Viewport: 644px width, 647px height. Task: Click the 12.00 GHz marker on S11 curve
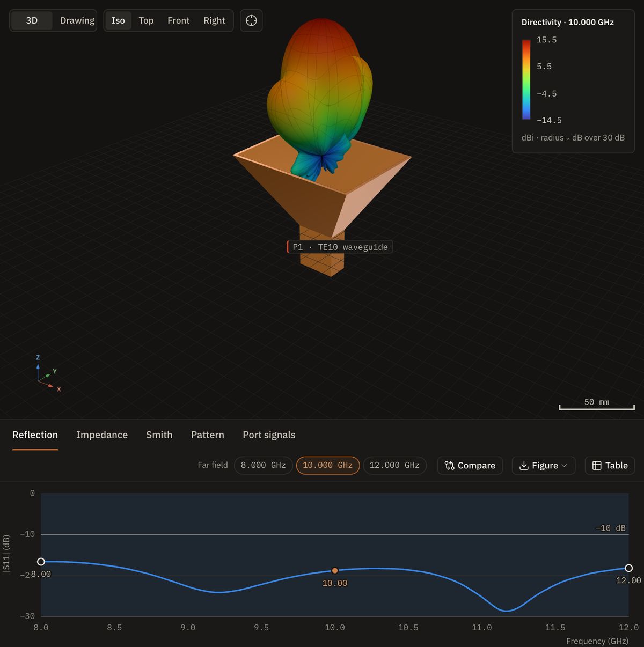[x=629, y=568]
